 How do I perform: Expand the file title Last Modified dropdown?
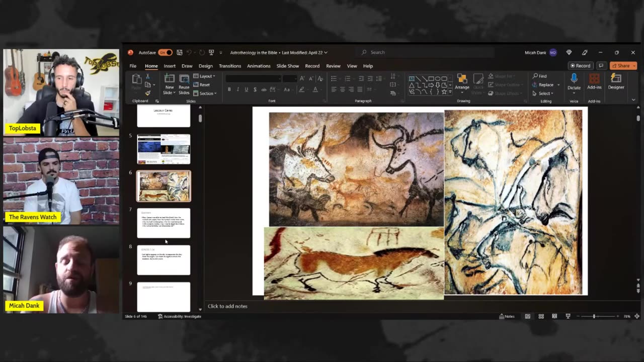pos(326,52)
